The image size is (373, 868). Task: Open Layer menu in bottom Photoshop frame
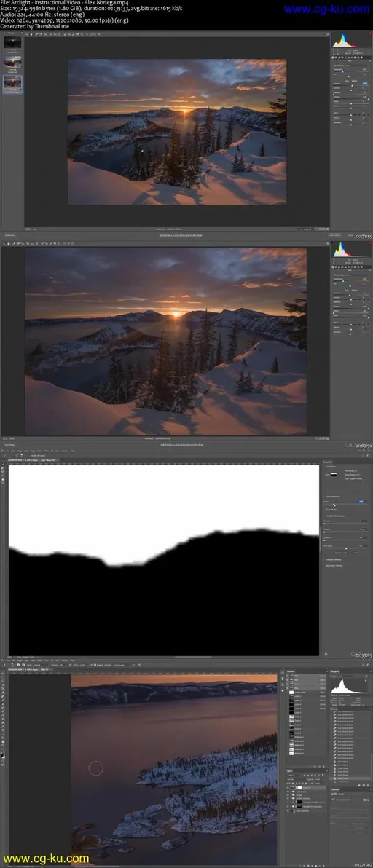[25, 660]
